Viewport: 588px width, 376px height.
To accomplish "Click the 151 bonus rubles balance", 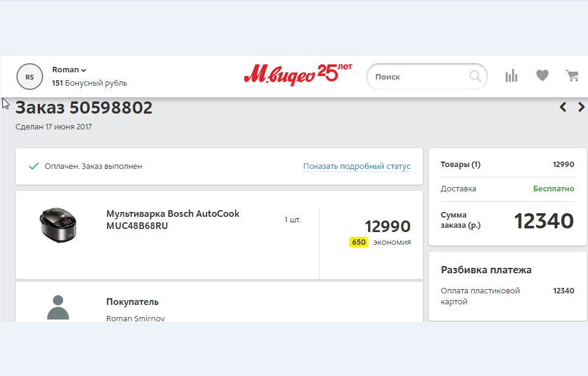I will [89, 83].
